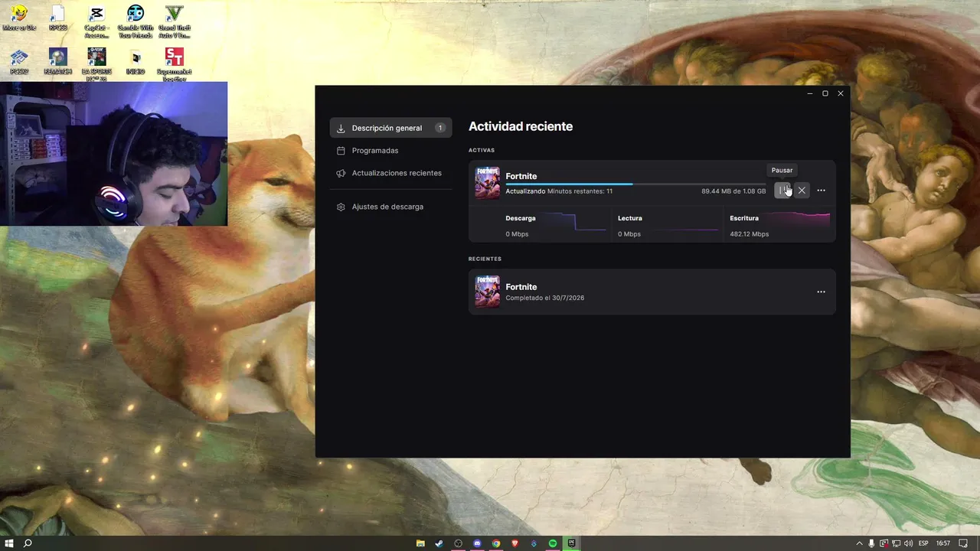This screenshot has width=980, height=551.
Task: Click the PCSX2 desktop shortcut
Action: tap(19, 61)
